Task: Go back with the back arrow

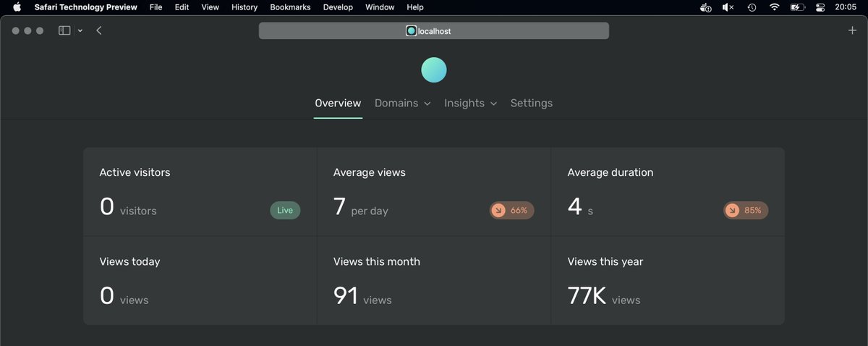Action: click(x=99, y=30)
